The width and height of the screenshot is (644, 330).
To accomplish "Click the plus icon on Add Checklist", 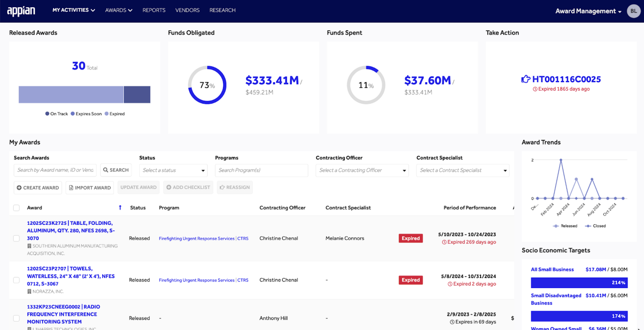I will (x=169, y=187).
